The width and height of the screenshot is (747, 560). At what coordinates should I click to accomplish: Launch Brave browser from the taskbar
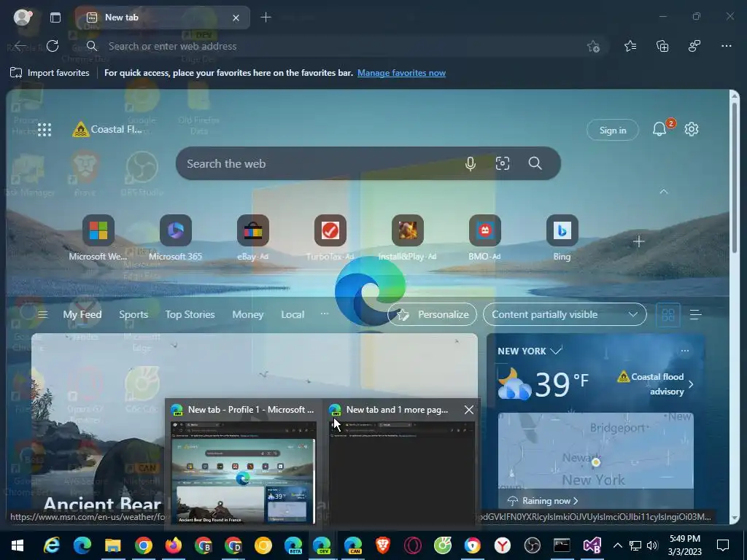tap(382, 545)
